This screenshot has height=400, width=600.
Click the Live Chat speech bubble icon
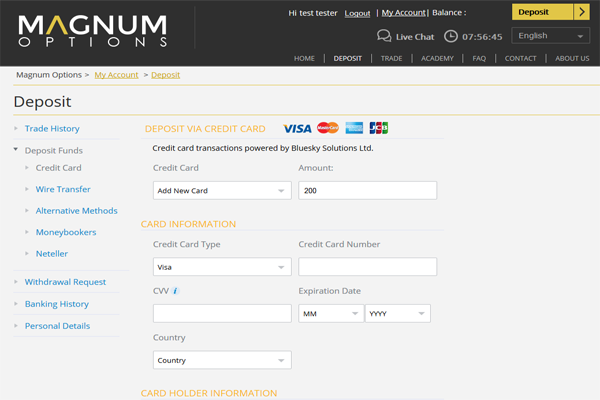pyautogui.click(x=384, y=36)
